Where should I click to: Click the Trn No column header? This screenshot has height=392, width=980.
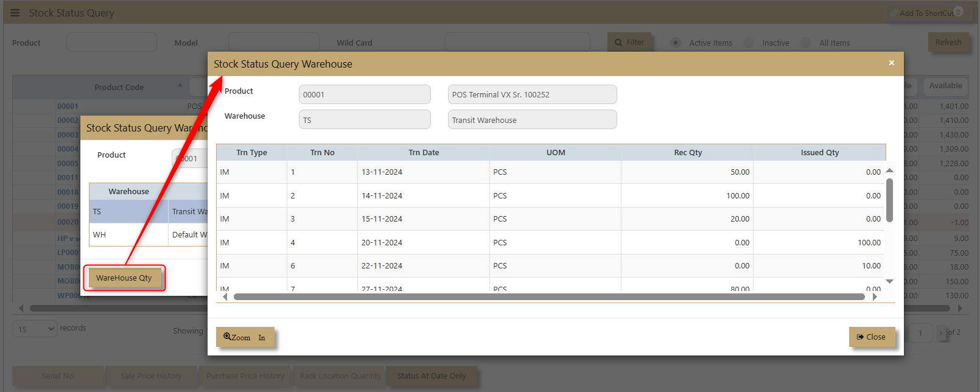click(x=322, y=152)
